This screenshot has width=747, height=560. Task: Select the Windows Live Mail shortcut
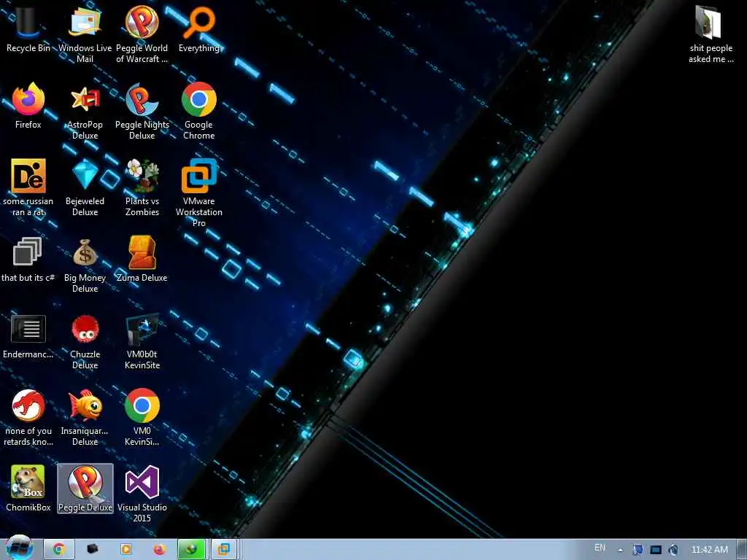85,35
